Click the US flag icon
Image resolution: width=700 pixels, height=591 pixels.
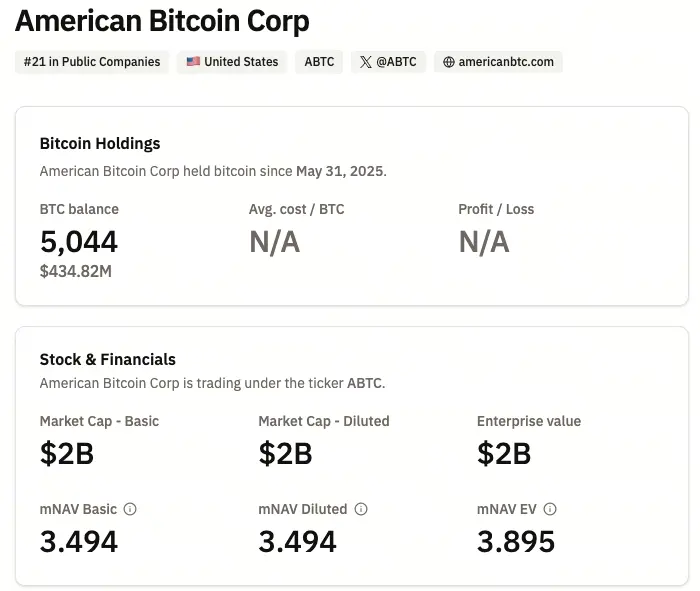(x=193, y=62)
